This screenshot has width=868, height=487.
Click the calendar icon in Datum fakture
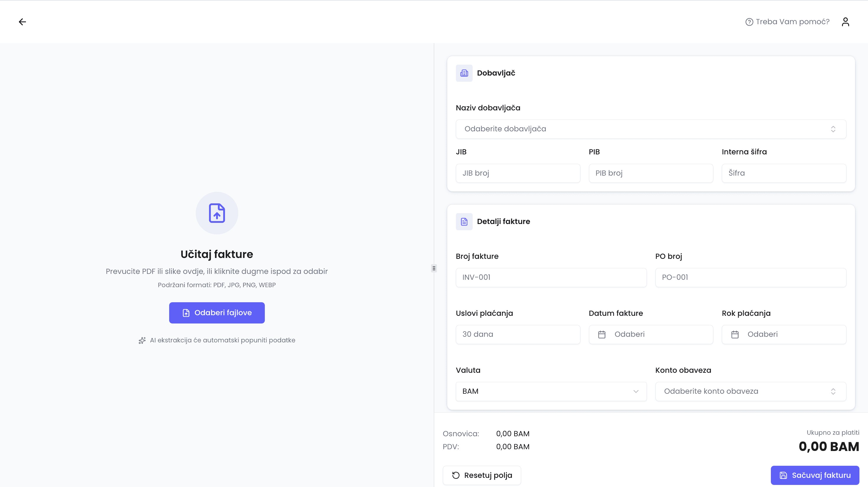[x=601, y=334]
